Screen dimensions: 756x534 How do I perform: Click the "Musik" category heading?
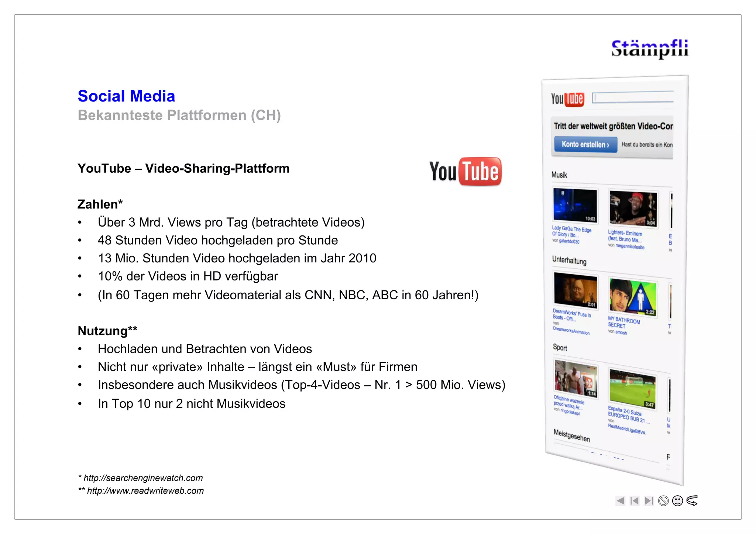click(x=559, y=175)
